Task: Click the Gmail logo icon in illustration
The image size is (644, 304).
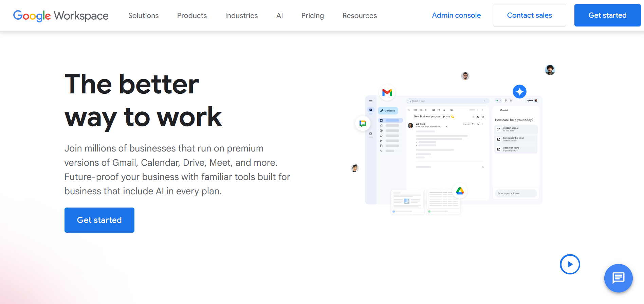Action: pyautogui.click(x=387, y=92)
